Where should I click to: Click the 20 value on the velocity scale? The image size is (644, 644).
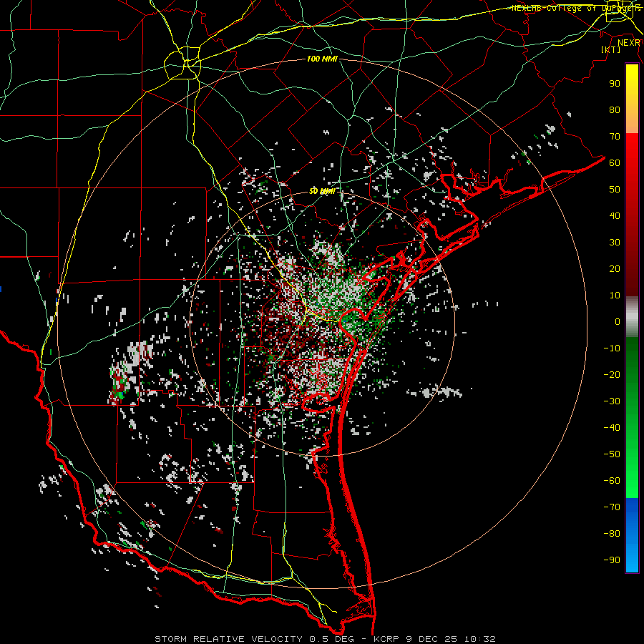615,269
